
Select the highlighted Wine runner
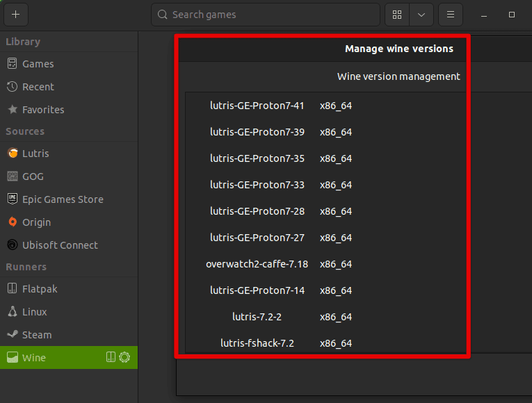(x=69, y=358)
